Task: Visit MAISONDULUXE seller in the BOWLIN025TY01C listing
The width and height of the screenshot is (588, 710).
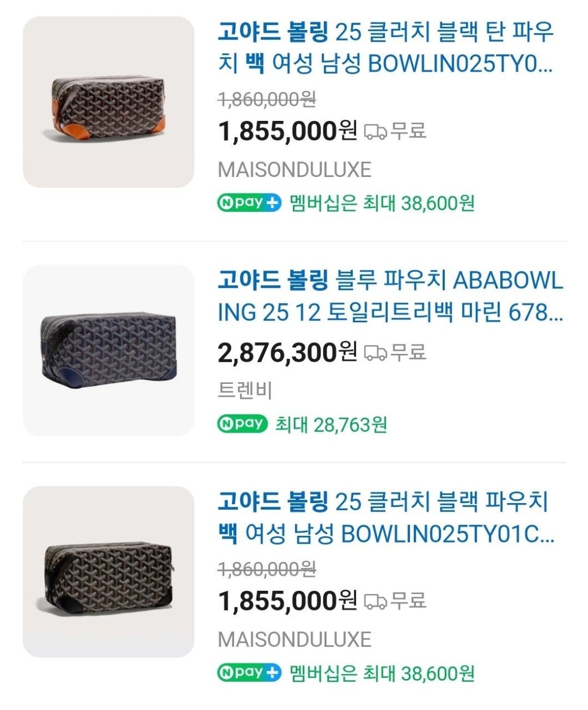Action: tap(295, 639)
